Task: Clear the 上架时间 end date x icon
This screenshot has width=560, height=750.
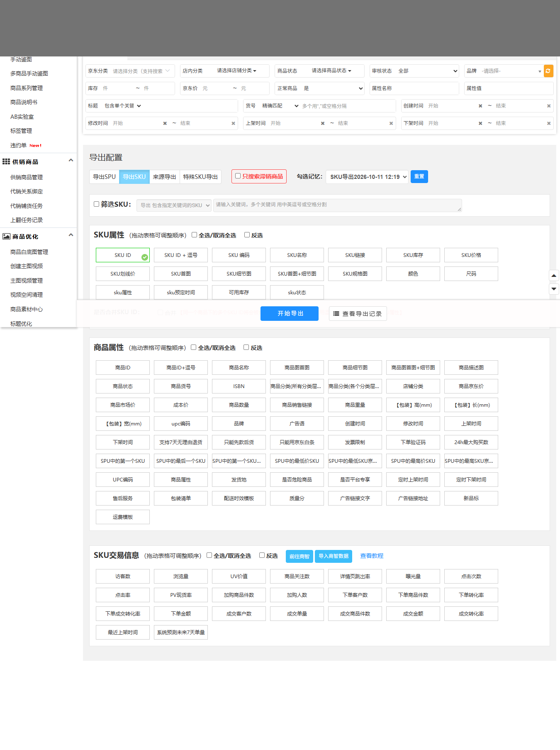Action: click(x=391, y=123)
